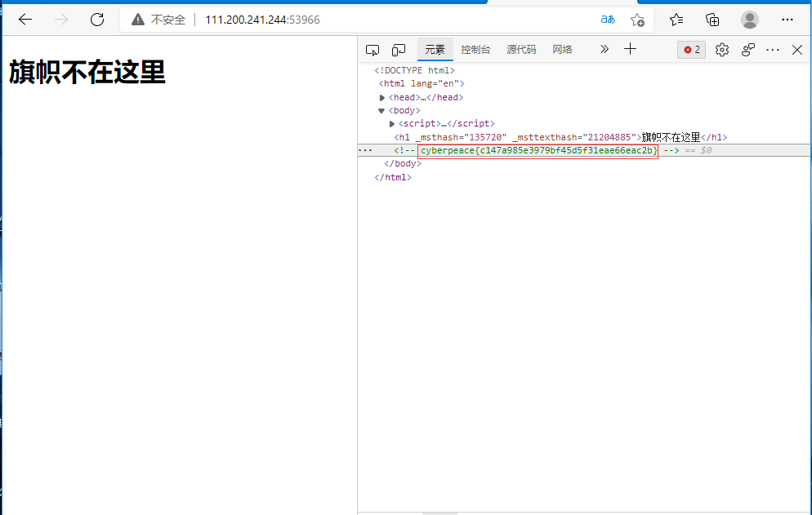The width and height of the screenshot is (812, 515).
Task: Select the closing body tag
Action: (403, 163)
